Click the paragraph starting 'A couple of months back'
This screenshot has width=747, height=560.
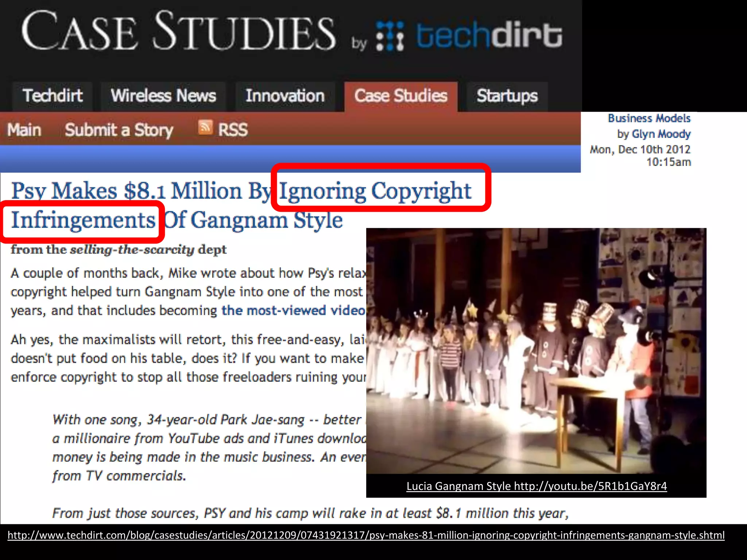[x=188, y=292]
